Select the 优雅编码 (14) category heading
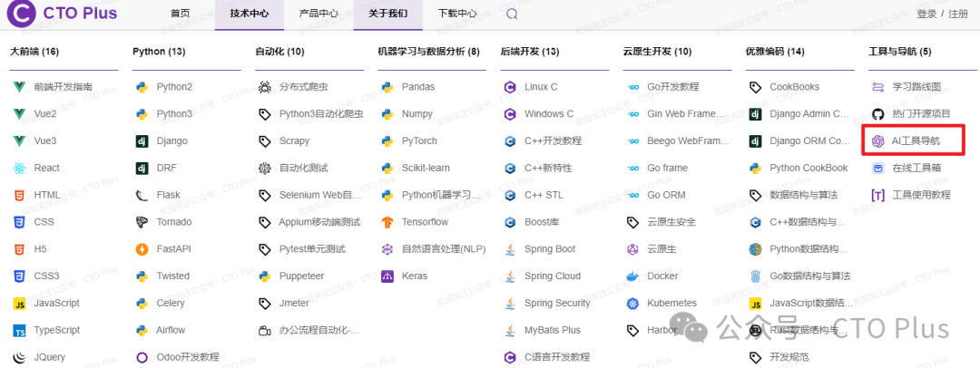 point(775,52)
